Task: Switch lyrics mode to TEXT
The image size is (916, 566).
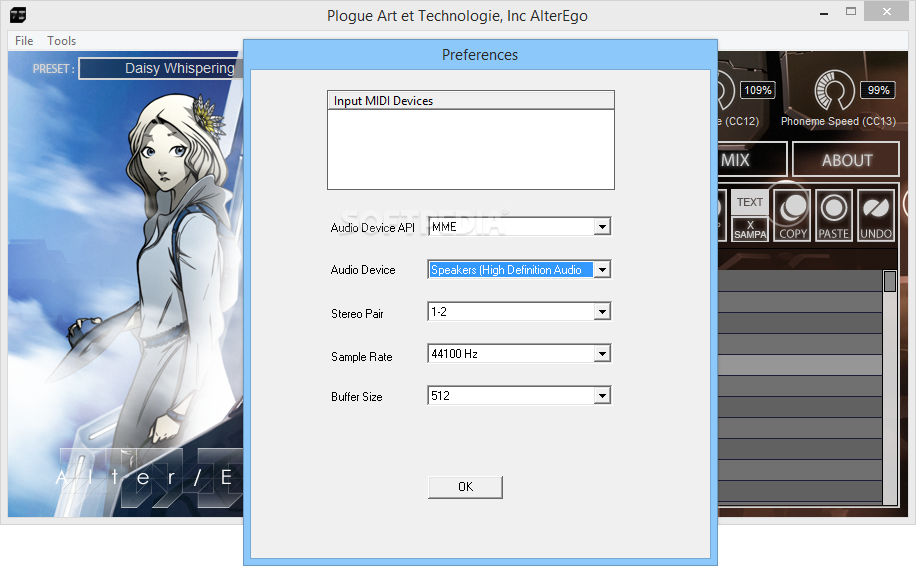Action: (750, 202)
